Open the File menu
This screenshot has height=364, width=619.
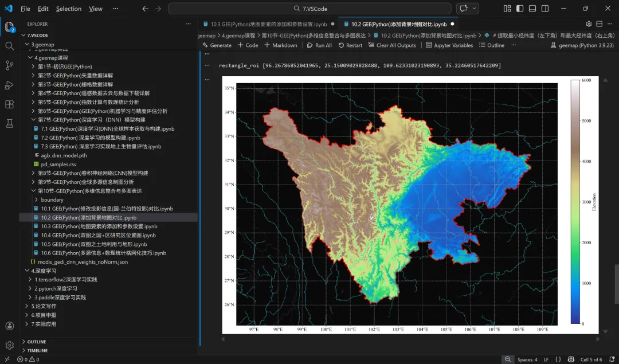pyautogui.click(x=25, y=9)
